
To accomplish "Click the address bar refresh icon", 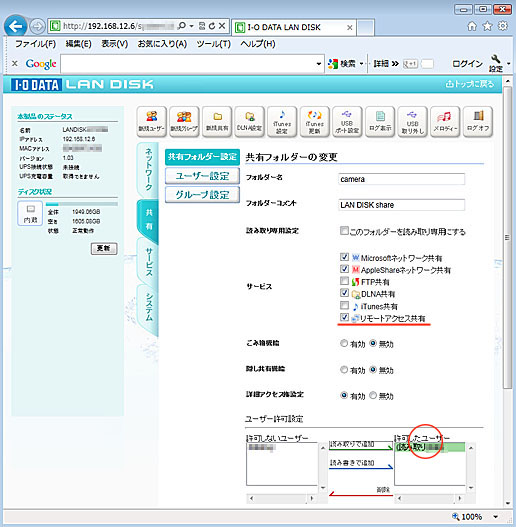I will pyautogui.click(x=212, y=26).
